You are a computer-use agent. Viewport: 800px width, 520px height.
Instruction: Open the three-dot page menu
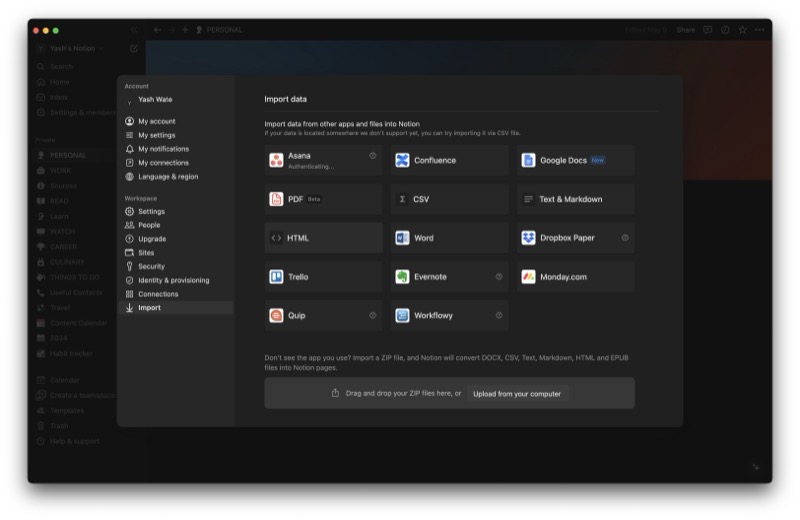760,30
